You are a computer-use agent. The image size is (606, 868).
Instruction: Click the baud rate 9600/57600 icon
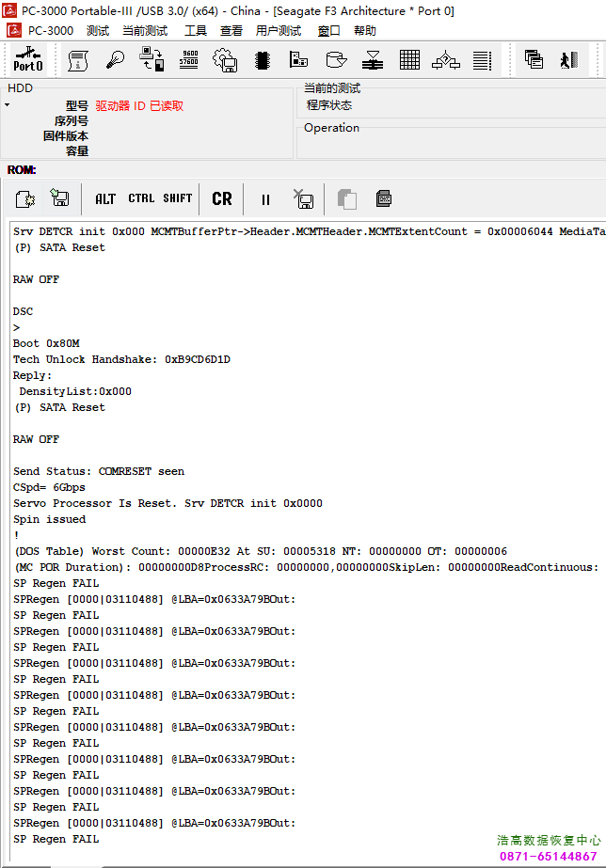point(189,60)
